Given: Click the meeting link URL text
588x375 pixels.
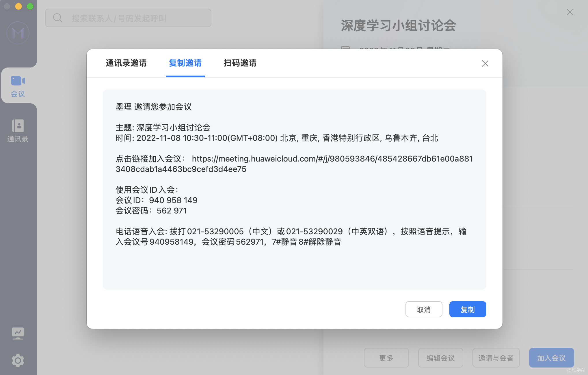Looking at the screenshot, I should [x=332, y=159].
